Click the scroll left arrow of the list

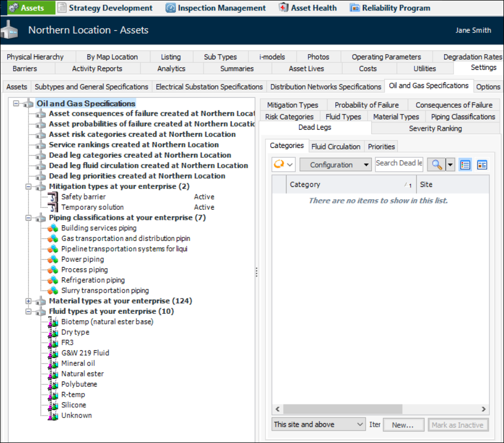pyautogui.click(x=278, y=409)
